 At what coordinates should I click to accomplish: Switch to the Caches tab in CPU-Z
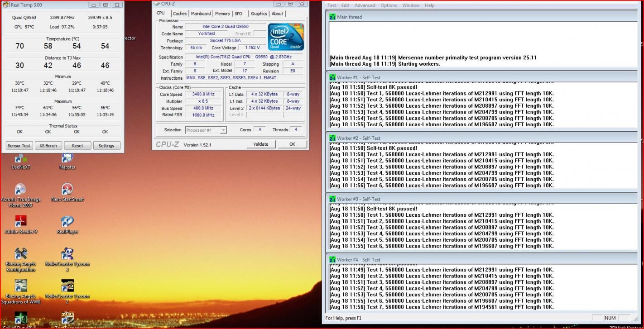[180, 14]
